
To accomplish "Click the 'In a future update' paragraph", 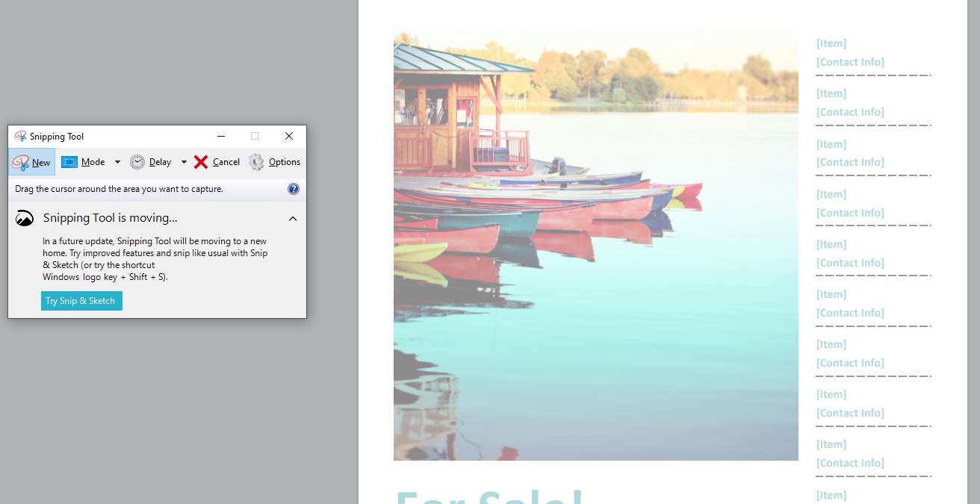I will point(155,259).
